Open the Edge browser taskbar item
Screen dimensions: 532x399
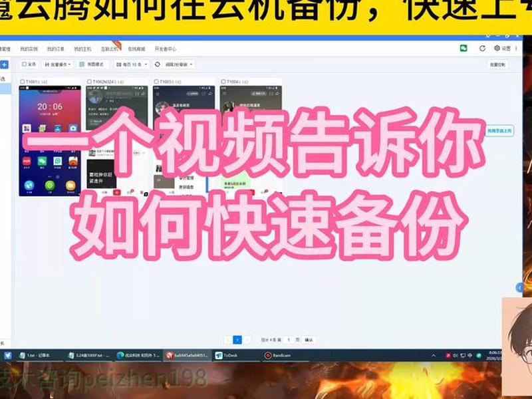(138, 355)
